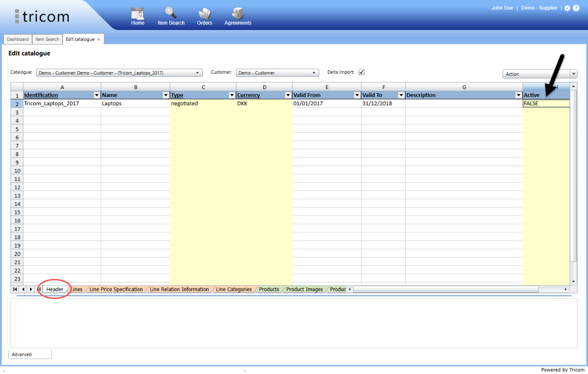The image size is (588, 374).
Task: Click the tricom logo
Action: coord(42,16)
